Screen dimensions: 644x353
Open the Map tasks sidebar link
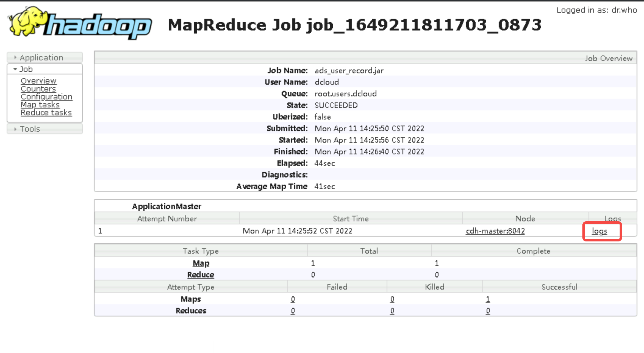40,105
